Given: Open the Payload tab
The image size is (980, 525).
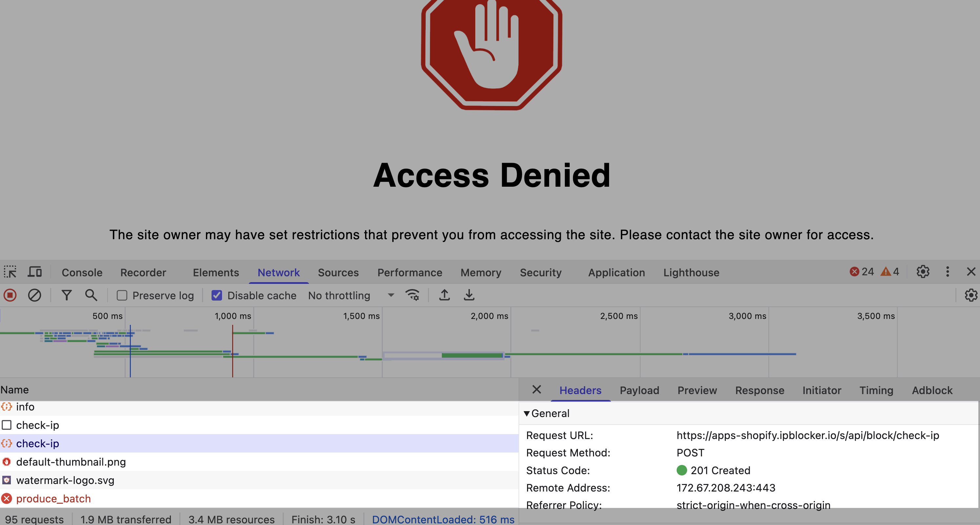Looking at the screenshot, I should click(x=639, y=390).
